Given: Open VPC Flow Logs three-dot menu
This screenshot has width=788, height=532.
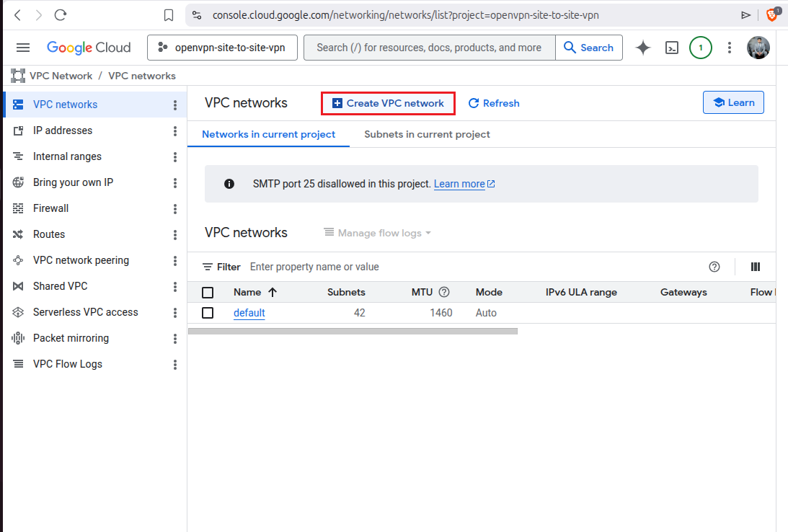Looking at the screenshot, I should coord(175,365).
